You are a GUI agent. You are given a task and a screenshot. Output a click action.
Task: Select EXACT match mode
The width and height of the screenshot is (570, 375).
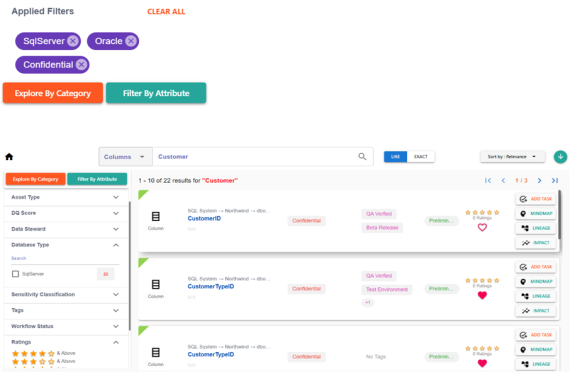tap(421, 157)
